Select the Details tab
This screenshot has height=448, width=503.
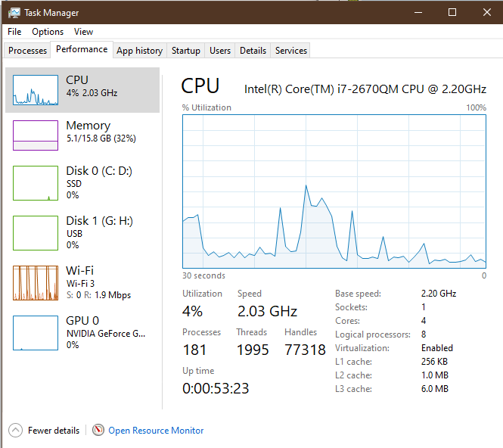click(253, 51)
